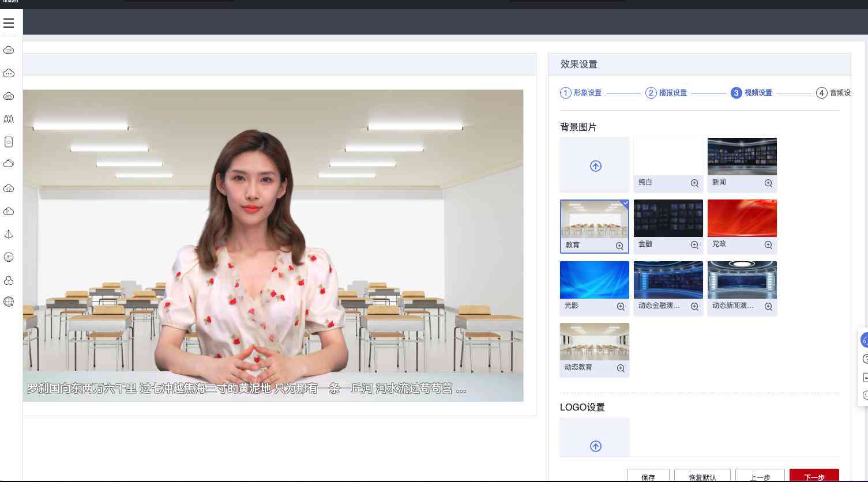Click the pyramid shaped sidebar icon

tap(9, 234)
